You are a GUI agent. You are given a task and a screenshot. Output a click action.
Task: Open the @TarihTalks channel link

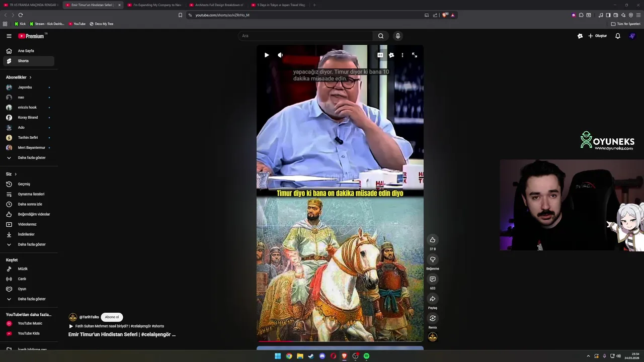click(89, 317)
